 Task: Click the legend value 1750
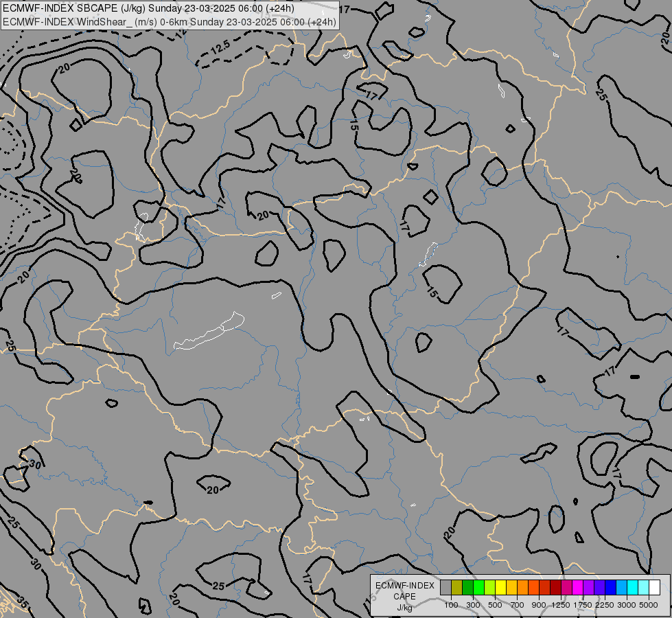(x=583, y=605)
